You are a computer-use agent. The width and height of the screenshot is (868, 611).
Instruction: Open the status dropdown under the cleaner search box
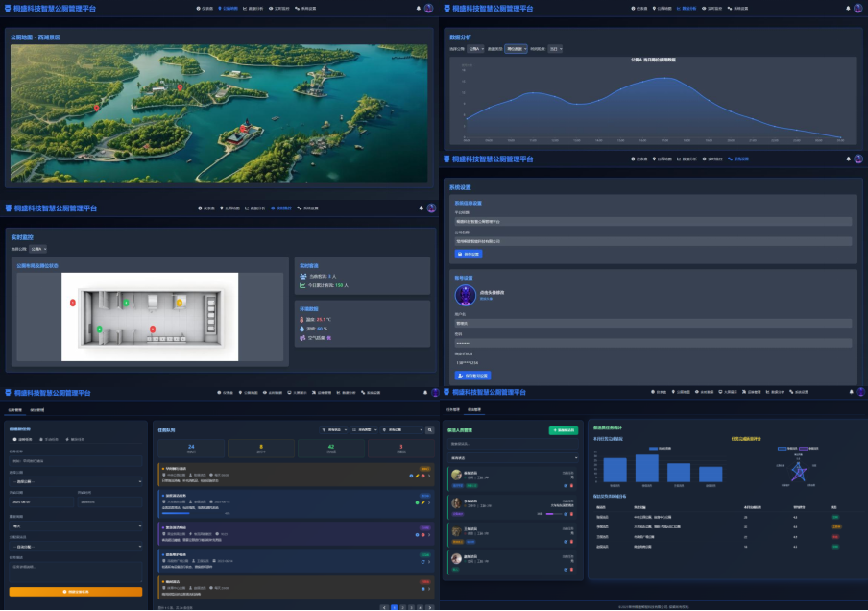click(x=513, y=458)
